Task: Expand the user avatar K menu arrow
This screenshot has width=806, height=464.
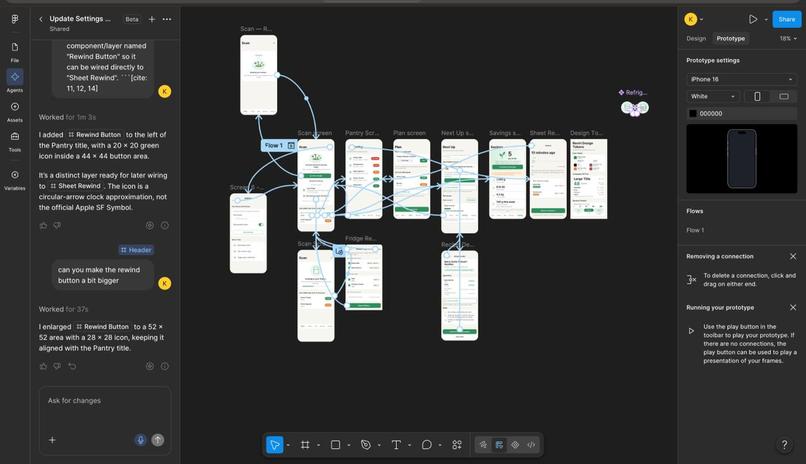Action: (x=702, y=20)
